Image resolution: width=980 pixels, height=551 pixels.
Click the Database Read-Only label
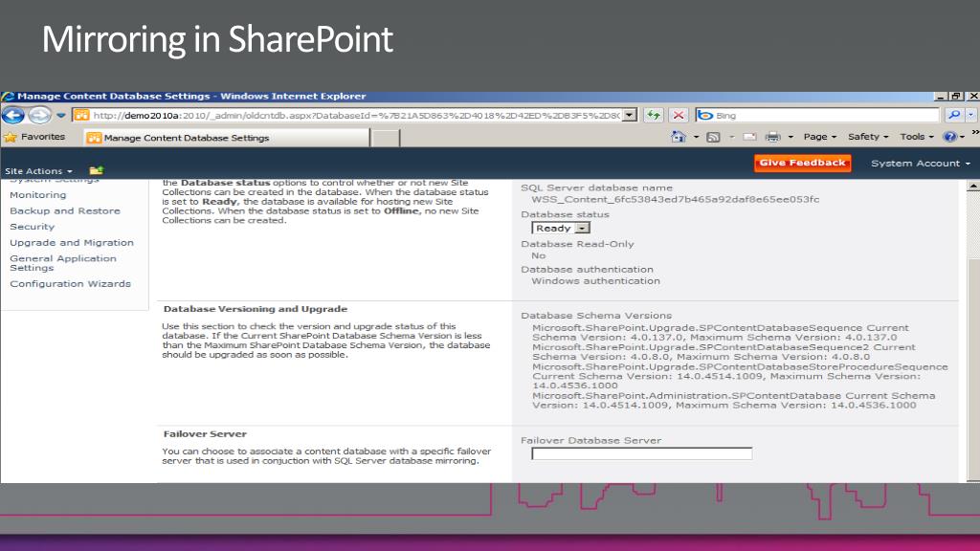577,244
